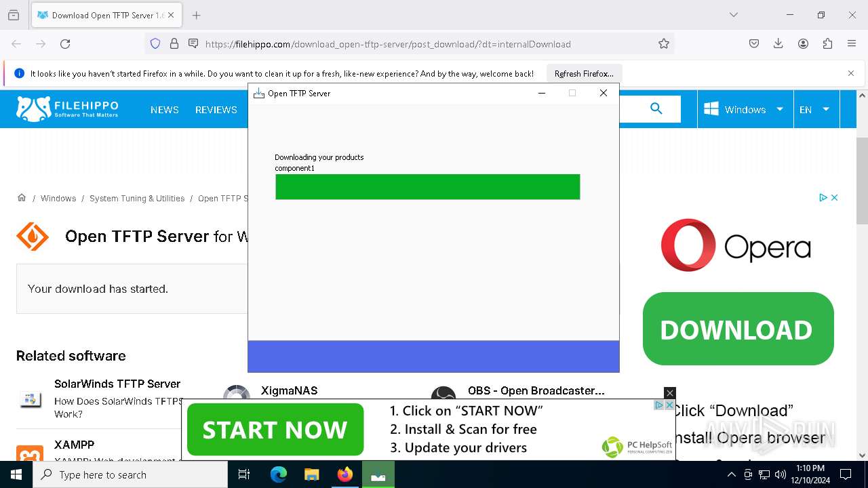Open the Windows Start menu
The image size is (868, 488).
pos(16,474)
